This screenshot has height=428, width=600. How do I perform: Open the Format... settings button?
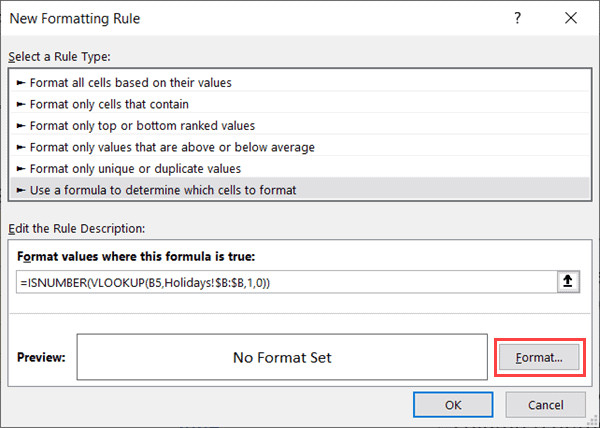coord(539,357)
